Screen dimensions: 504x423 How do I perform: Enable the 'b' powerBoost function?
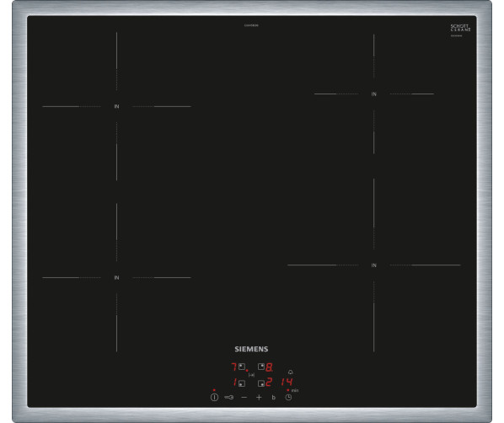274,398
